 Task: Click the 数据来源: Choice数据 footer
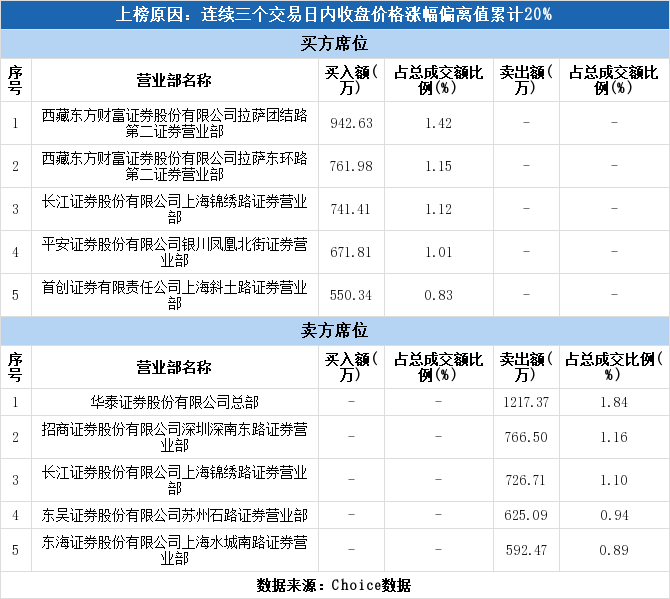[x=334, y=585]
